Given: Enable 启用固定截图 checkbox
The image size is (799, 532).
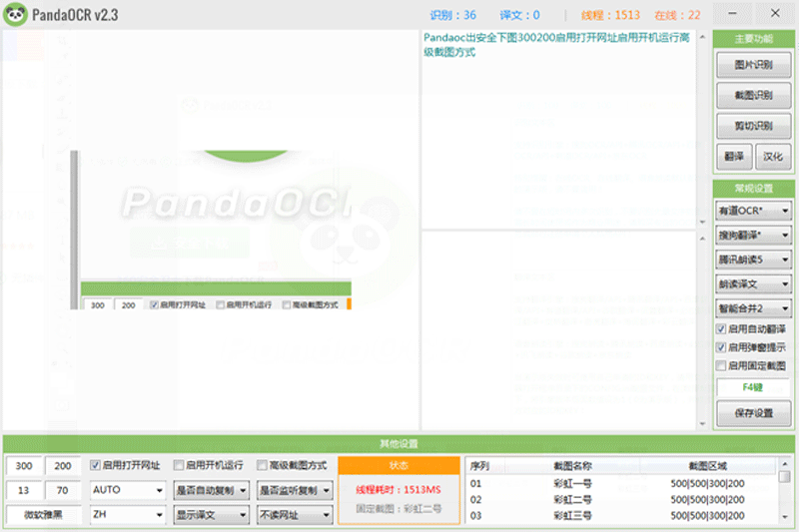Looking at the screenshot, I should coord(720,366).
